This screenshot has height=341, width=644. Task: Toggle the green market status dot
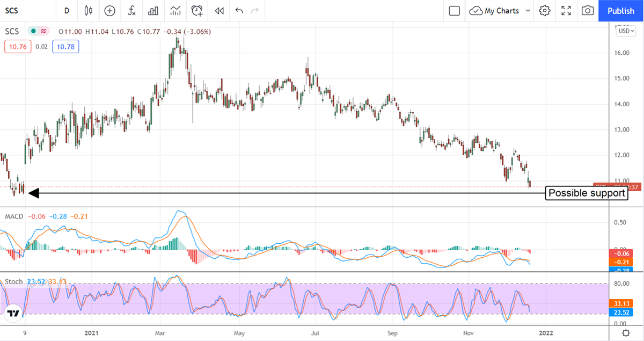(x=33, y=32)
